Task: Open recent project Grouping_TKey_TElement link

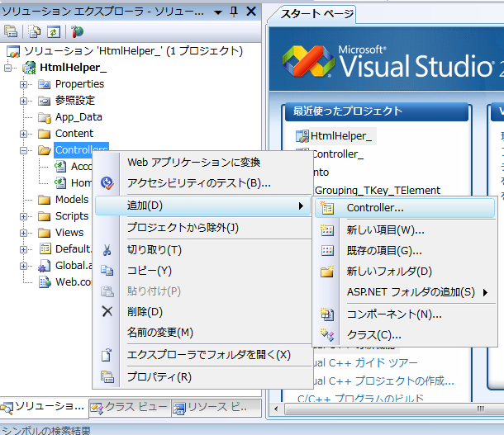Action: click(378, 191)
